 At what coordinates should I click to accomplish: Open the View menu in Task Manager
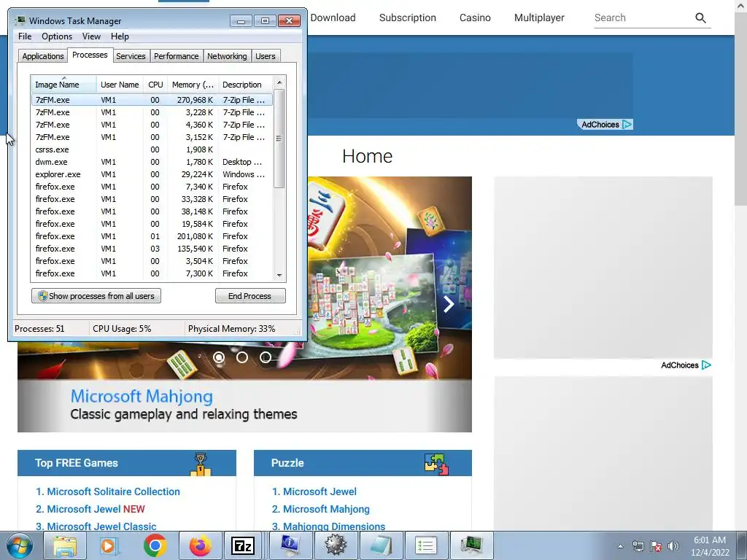[91, 36]
